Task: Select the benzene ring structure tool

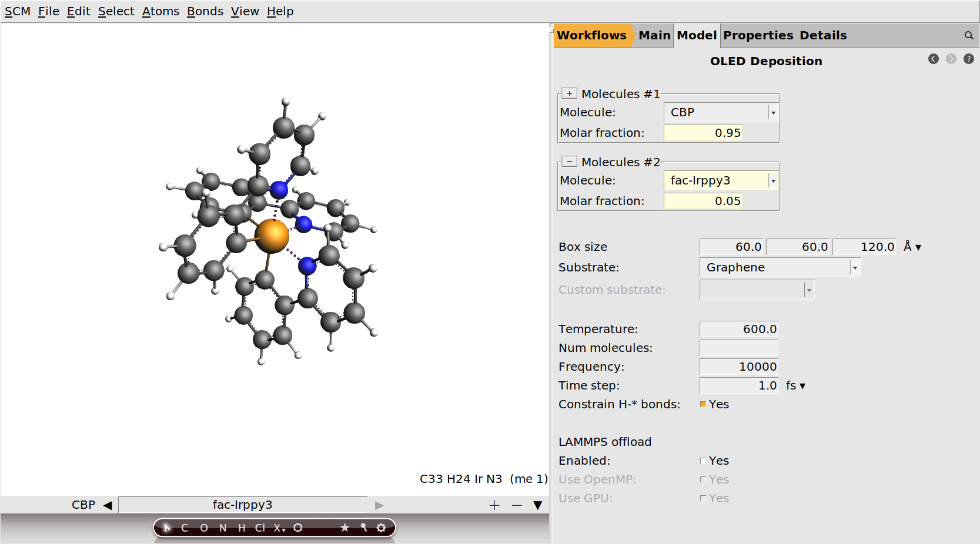Action: click(298, 528)
